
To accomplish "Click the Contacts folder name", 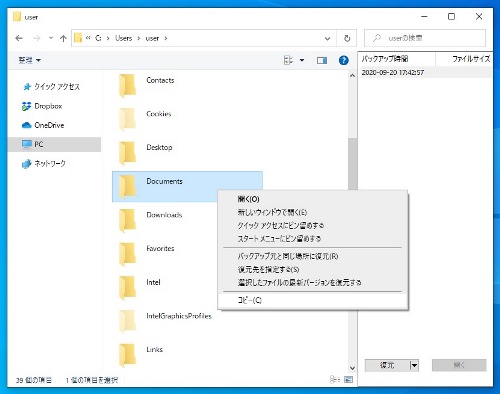I will coord(160,80).
